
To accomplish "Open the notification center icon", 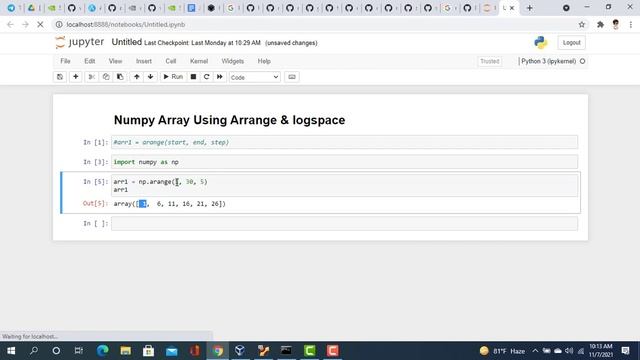I will click(x=625, y=351).
